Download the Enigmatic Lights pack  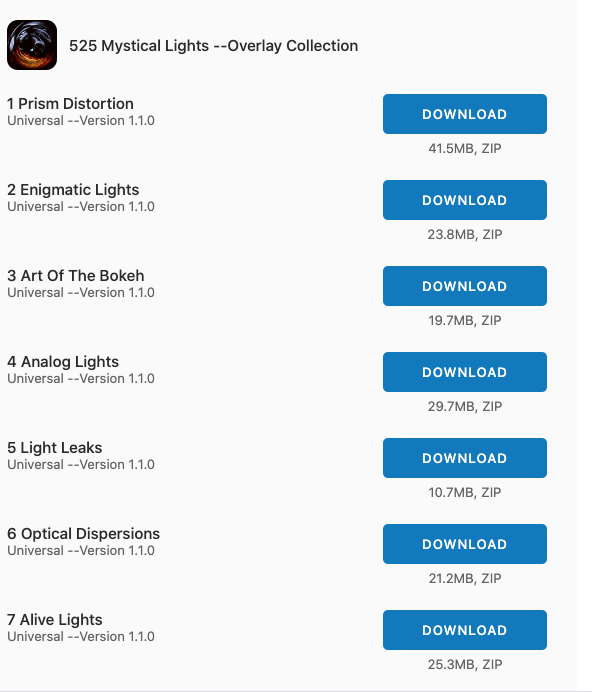tap(464, 200)
